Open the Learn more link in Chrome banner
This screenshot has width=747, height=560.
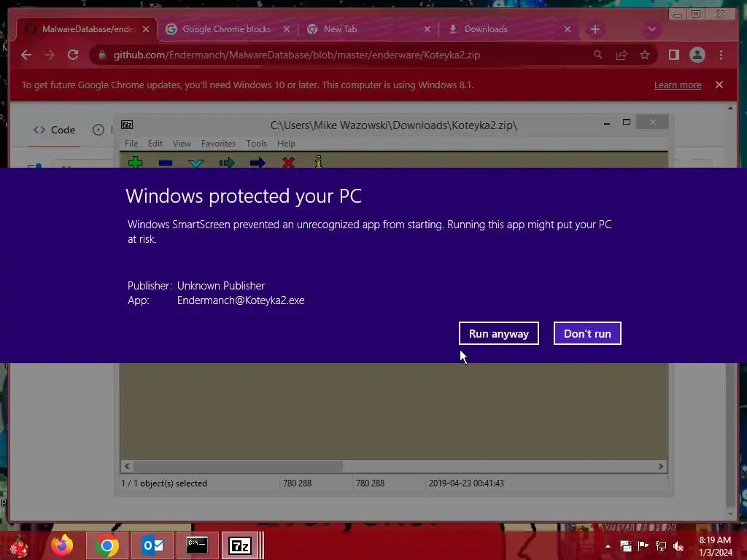click(x=678, y=85)
